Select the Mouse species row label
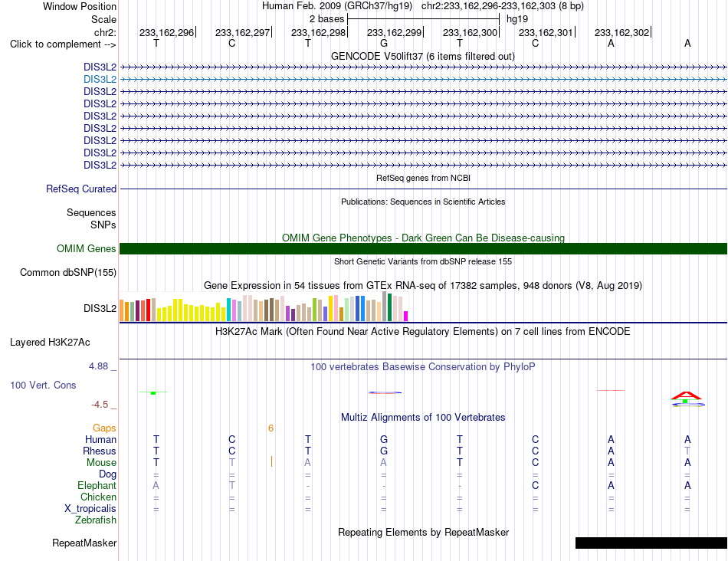 click(101, 463)
